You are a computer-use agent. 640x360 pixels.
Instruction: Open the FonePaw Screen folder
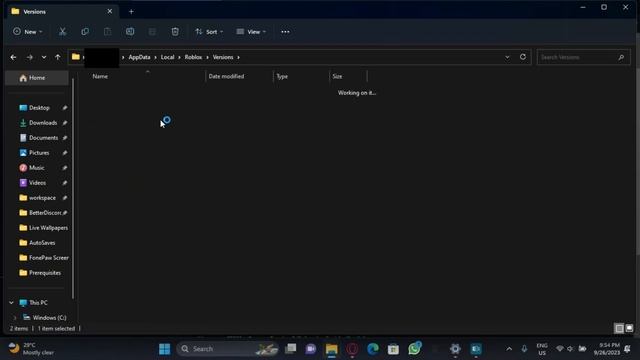point(49,258)
